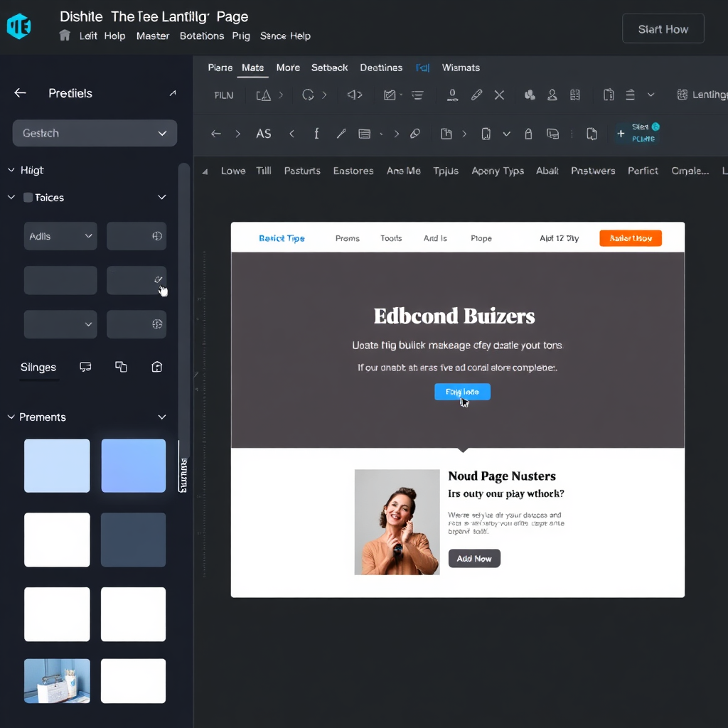
Task: Open the image placeholder icon in the toolbar
Action: [x=390, y=95]
